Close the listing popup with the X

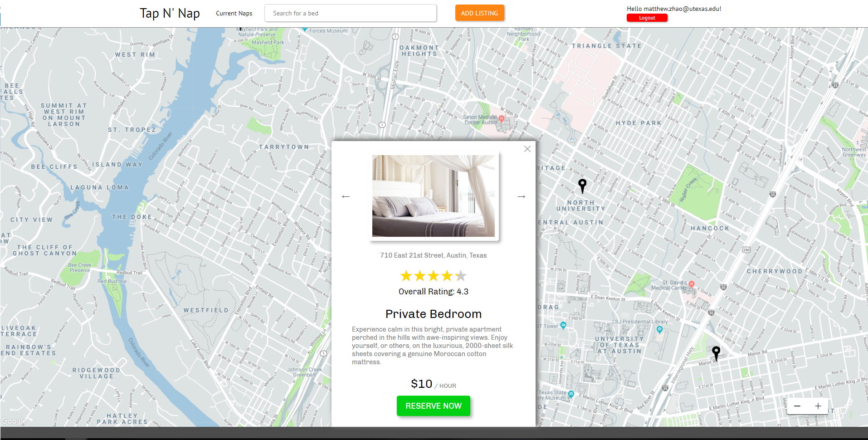pos(527,149)
